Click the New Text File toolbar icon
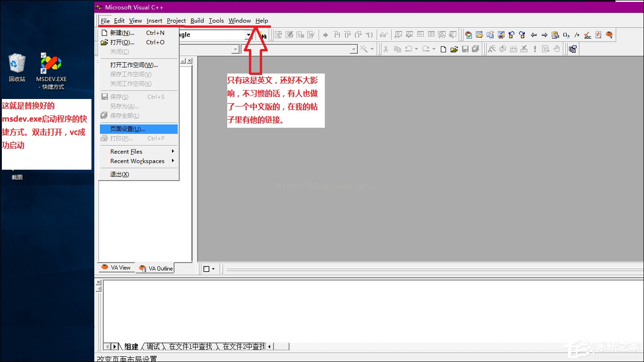The width and height of the screenshot is (644, 362). (444, 49)
